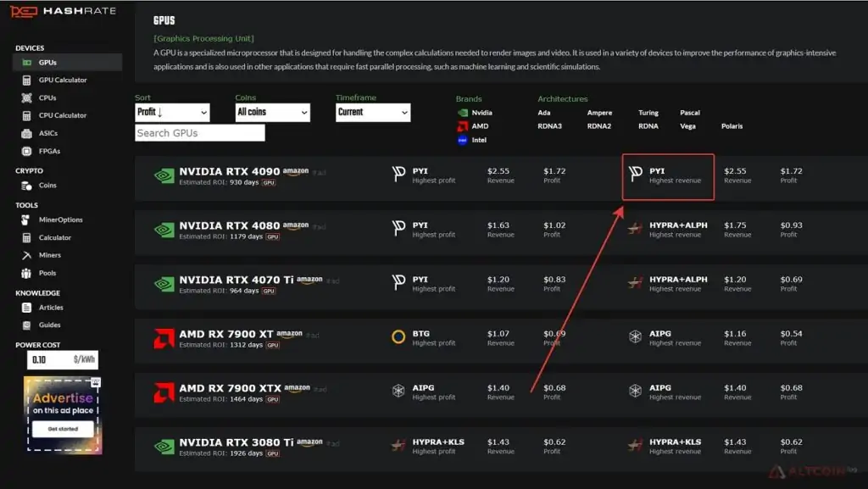868x489 pixels.
Task: Click amazon link next to RTX 4080
Action: (x=296, y=225)
